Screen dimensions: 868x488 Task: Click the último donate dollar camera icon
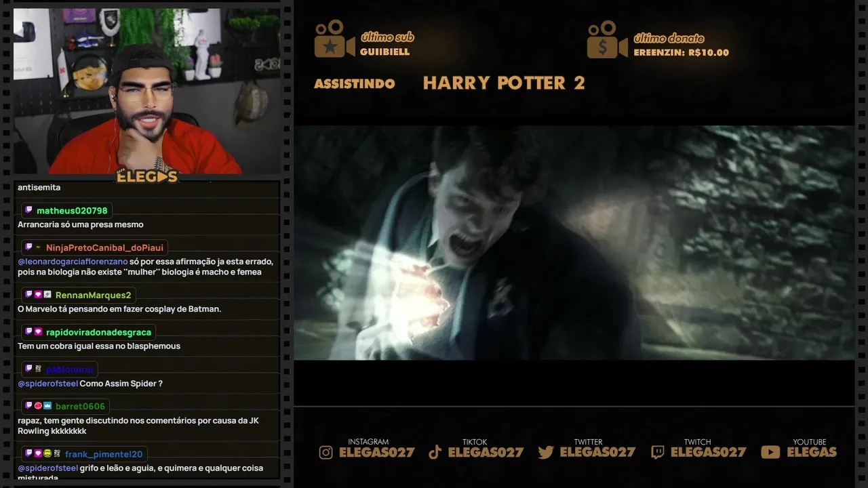607,39
